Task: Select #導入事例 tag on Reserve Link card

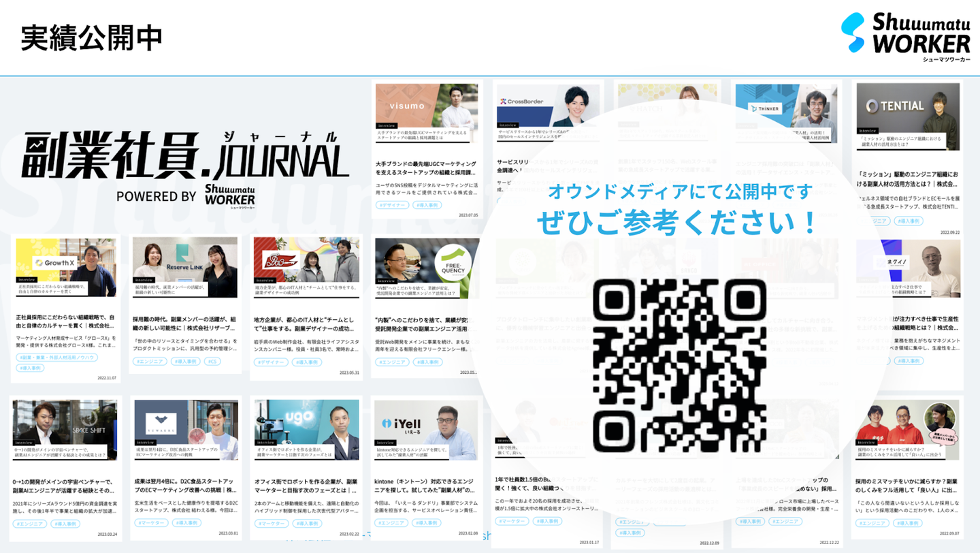Action: 186,362
